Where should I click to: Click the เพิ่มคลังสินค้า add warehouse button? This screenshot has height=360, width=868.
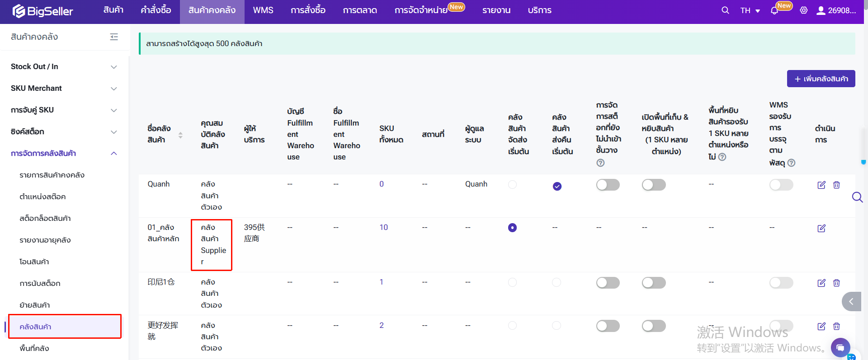tap(821, 79)
